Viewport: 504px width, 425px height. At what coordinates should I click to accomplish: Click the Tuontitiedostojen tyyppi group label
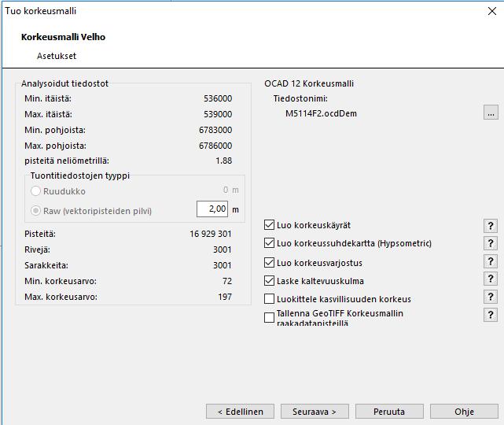point(80,176)
